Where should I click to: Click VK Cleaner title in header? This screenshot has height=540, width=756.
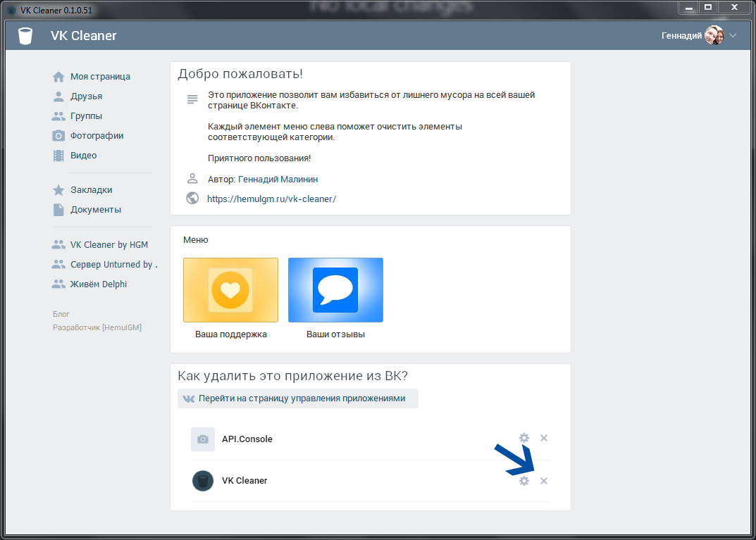83,36
